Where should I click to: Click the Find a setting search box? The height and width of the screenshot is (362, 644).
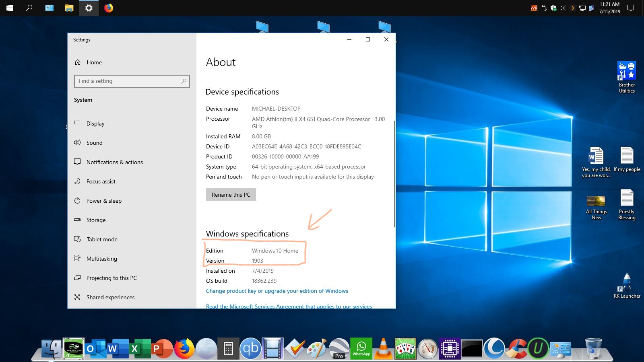click(x=132, y=81)
